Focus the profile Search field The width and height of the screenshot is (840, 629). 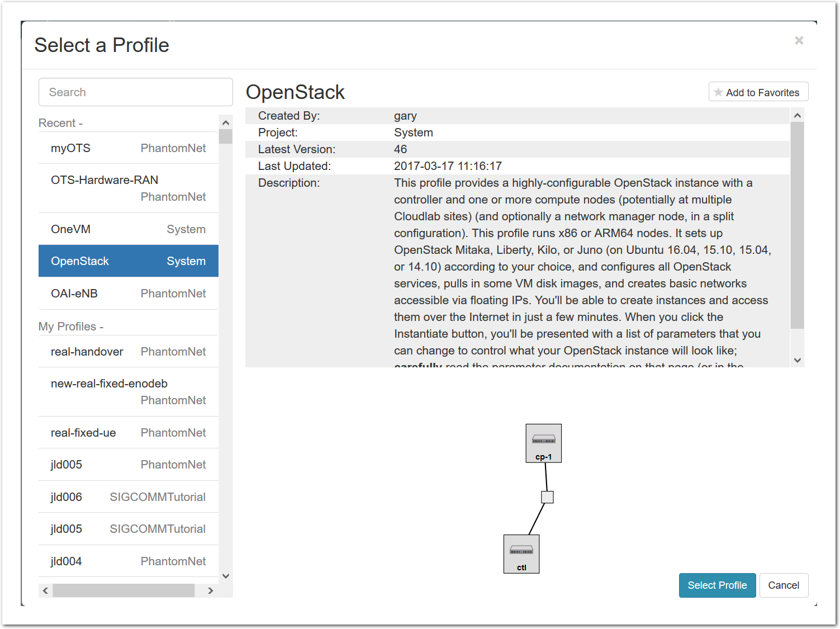click(x=136, y=92)
